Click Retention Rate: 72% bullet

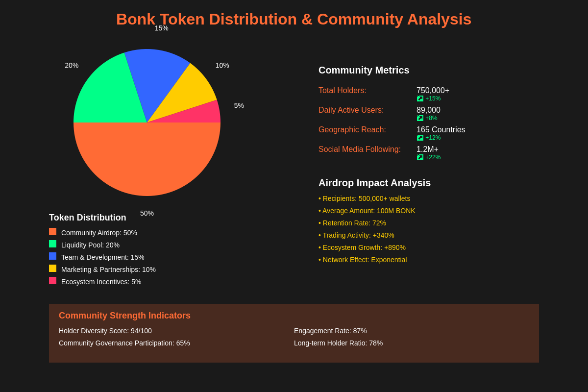tap(352, 223)
